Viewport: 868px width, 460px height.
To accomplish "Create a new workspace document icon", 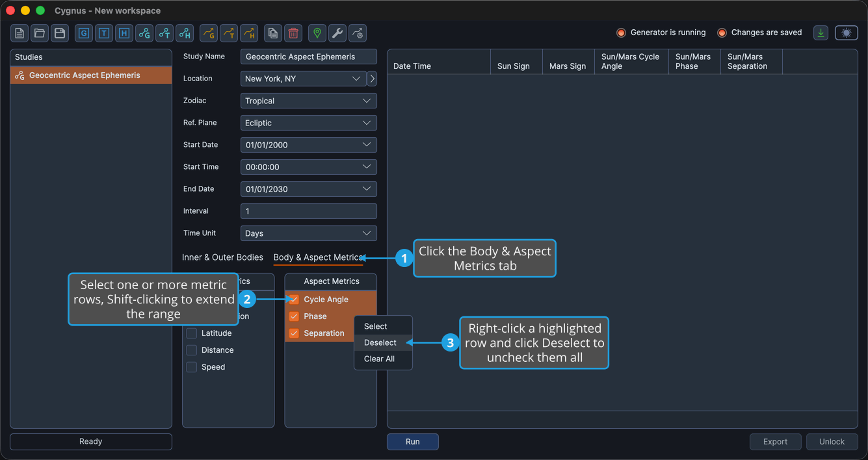I will [20, 33].
